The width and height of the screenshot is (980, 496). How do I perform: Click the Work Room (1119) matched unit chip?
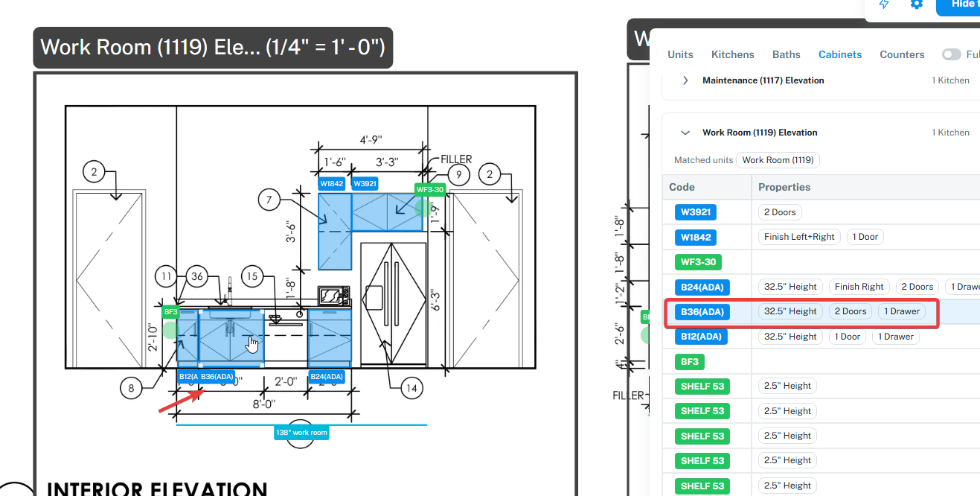pos(778,160)
